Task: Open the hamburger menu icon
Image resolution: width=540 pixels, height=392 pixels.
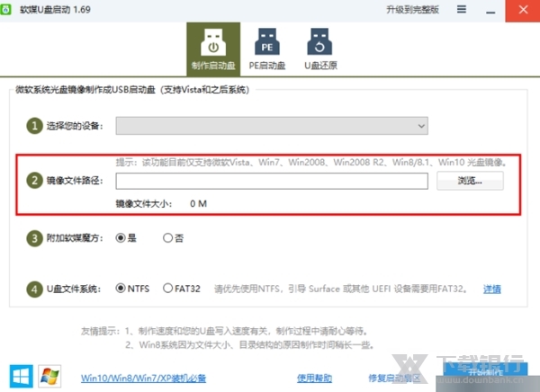Action: [x=462, y=10]
